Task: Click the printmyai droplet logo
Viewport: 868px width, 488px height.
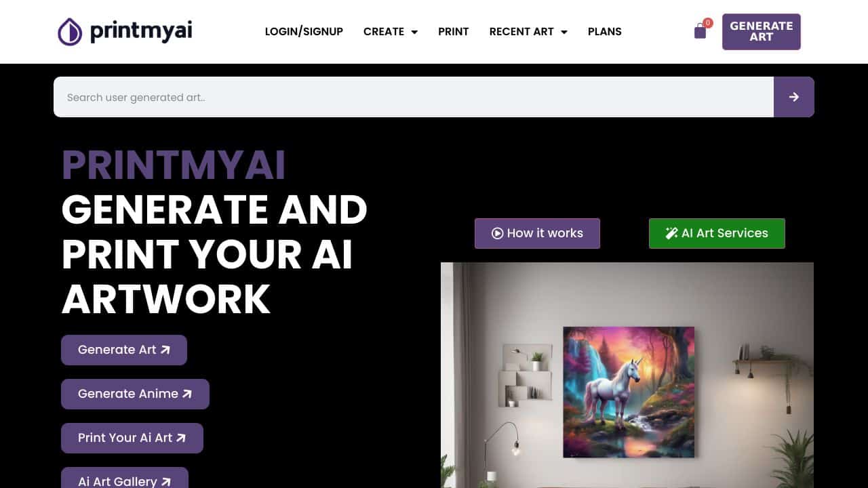Action: [70, 32]
